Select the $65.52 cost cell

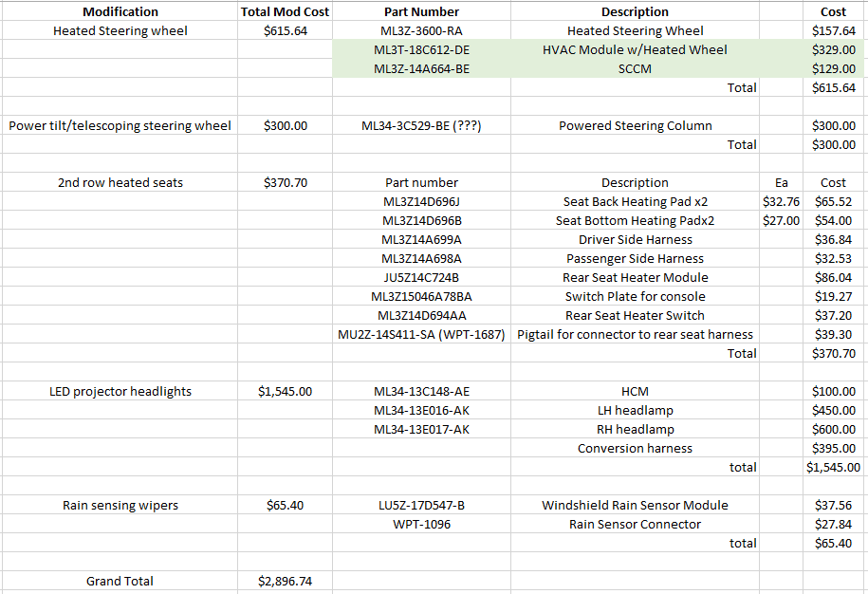coord(833,201)
